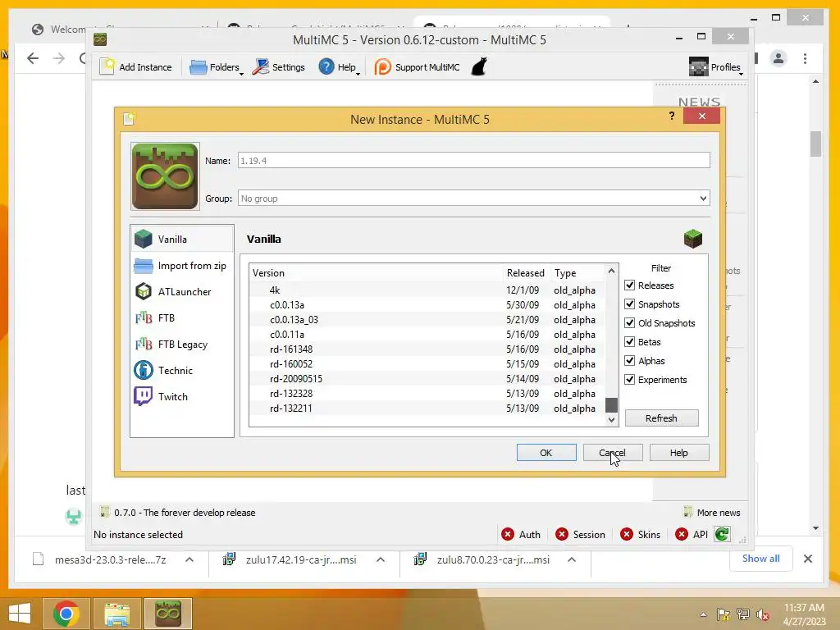Image resolution: width=840 pixels, height=630 pixels.
Task: Open the 0.7.0 forever develop release news
Action: [178, 513]
